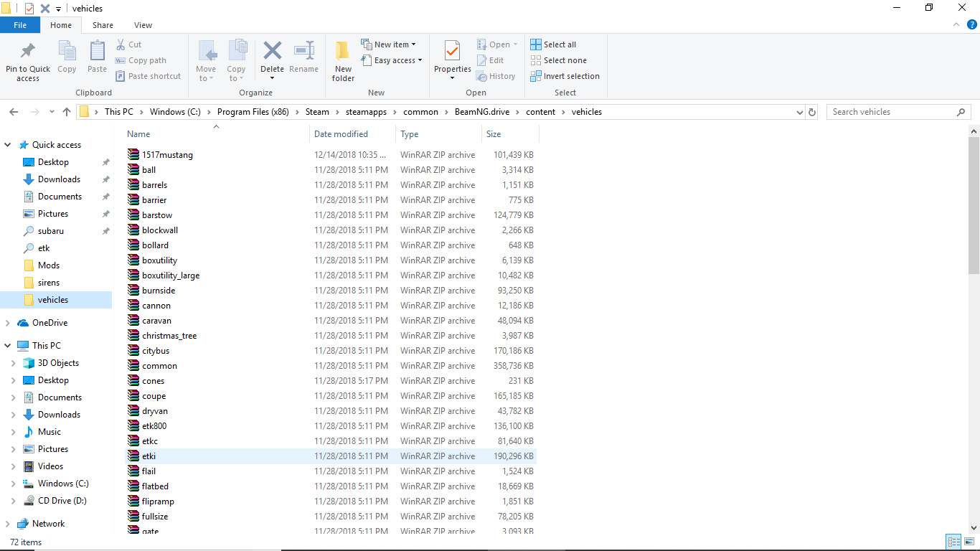This screenshot has height=551, width=980.
Task: Sort by the Size column header
Action: coord(510,134)
